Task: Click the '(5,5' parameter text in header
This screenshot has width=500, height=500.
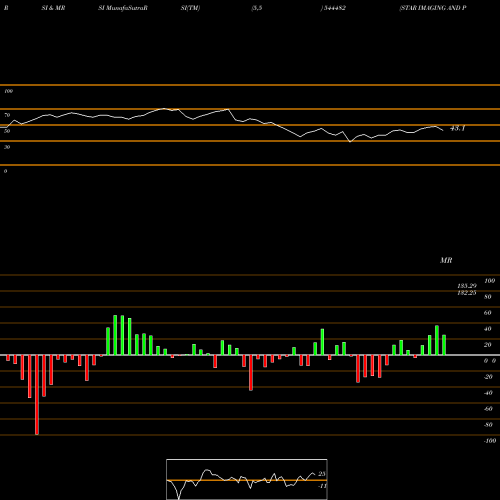Action: (257, 8)
